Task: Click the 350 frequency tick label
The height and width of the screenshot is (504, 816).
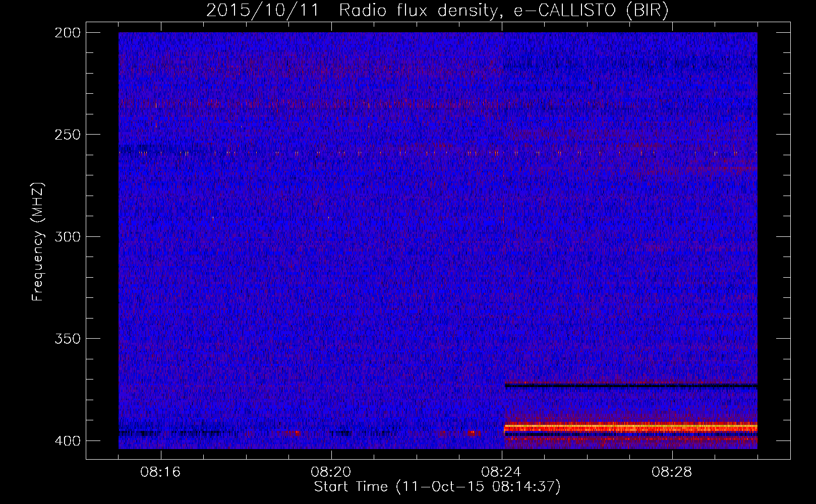Action: tap(67, 339)
